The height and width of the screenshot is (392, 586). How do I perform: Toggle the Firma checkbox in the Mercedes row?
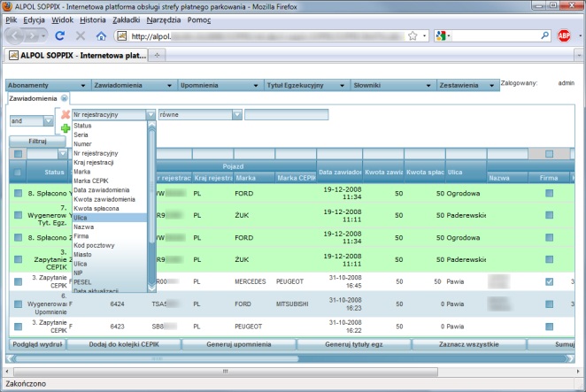coord(550,281)
